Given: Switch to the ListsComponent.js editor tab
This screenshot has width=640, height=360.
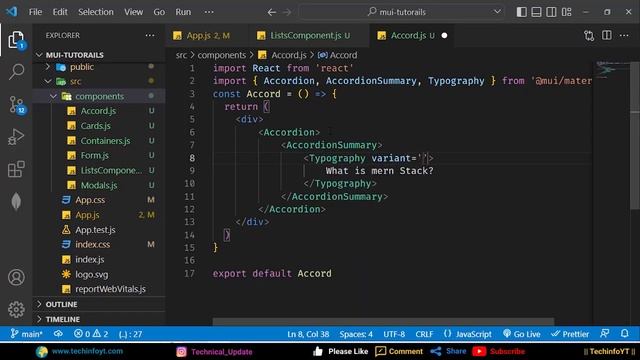Looking at the screenshot, I should coord(309,36).
